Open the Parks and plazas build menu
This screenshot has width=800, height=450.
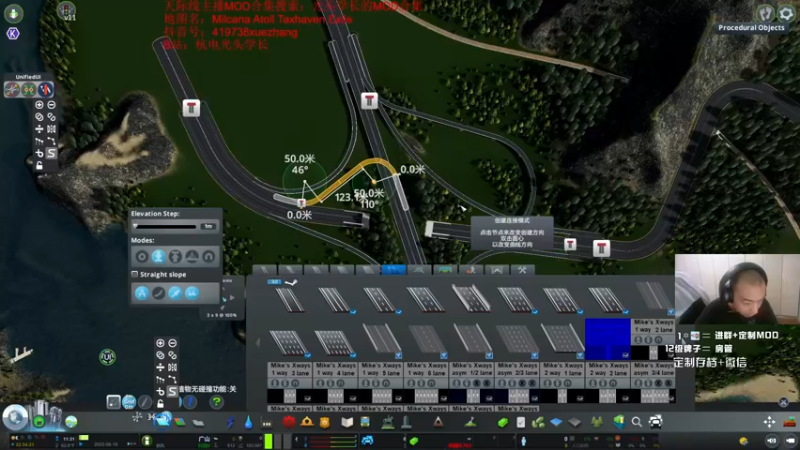[x=388, y=422]
